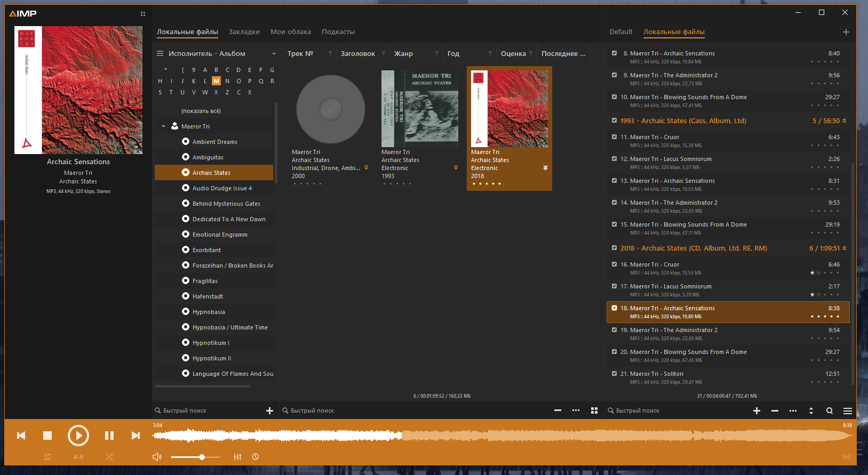This screenshot has width=868, height=475.
Task: Seek in the waveform progress bar
Action: click(x=501, y=436)
